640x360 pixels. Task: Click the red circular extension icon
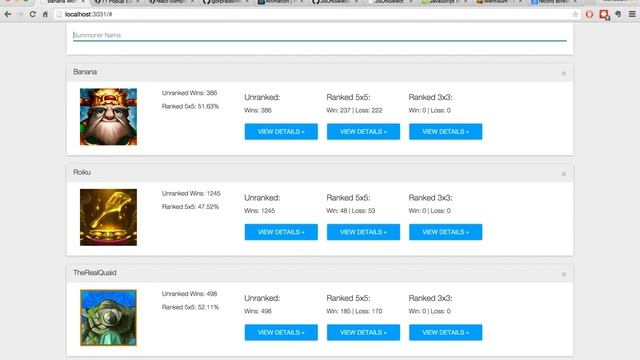point(589,14)
